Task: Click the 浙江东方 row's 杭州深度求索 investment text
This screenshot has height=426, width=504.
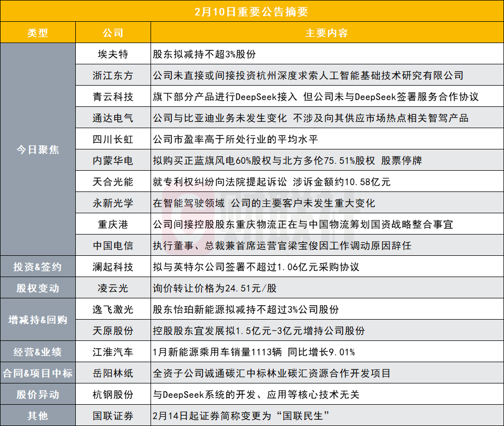Action: (308, 76)
